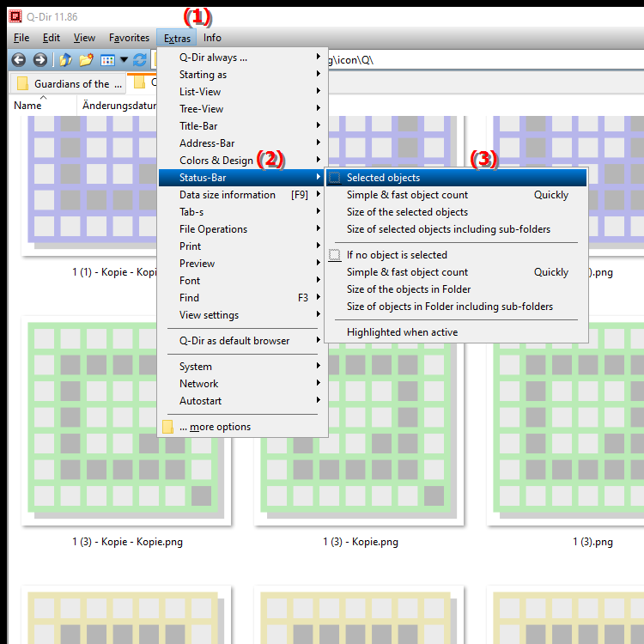Choose Size of the selected objects
Viewport: 644px width, 644px height.
tap(456, 212)
